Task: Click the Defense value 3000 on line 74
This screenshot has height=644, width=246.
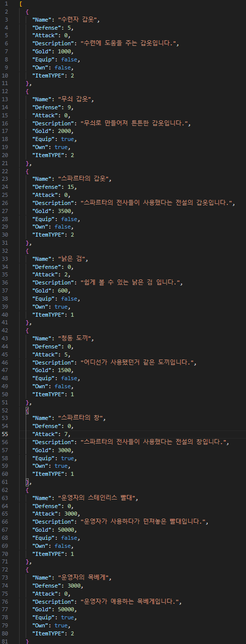Action: point(74,585)
